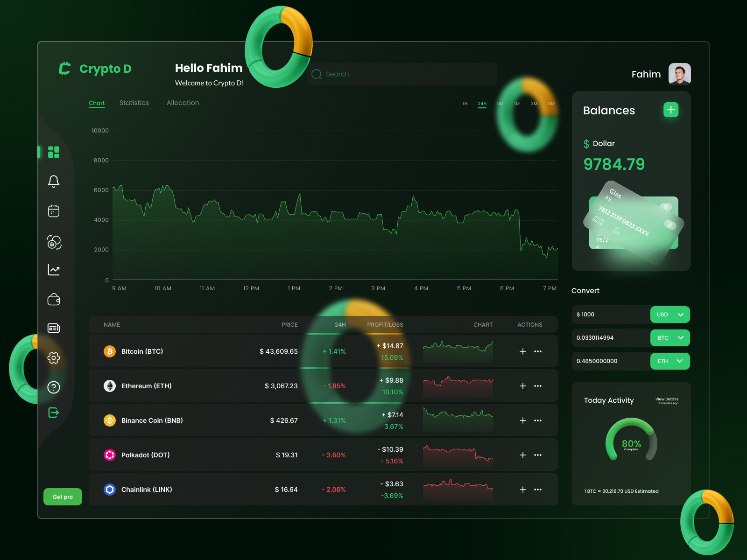Open View Details in Today Activity
Screen dimensions: 747x560
coord(667,400)
